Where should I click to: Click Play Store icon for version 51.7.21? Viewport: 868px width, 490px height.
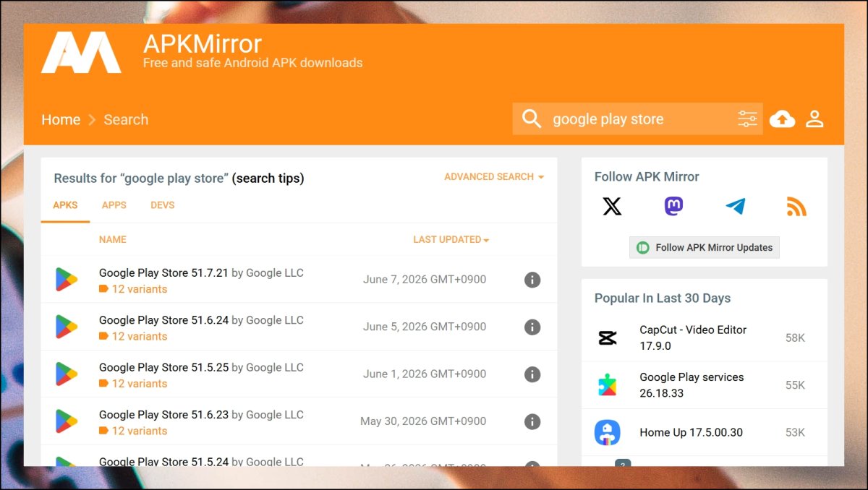click(67, 280)
